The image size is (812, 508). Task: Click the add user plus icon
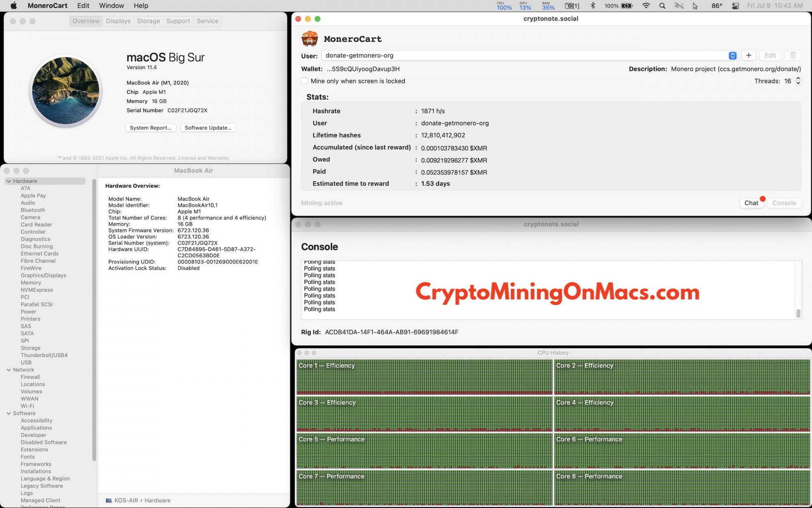coord(748,55)
